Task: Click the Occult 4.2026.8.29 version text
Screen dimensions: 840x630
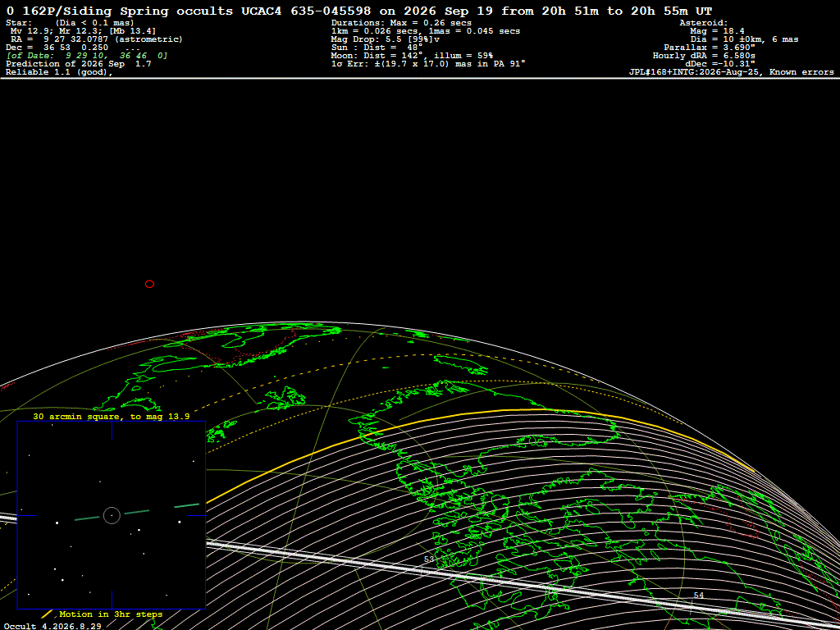Action: 52,626
